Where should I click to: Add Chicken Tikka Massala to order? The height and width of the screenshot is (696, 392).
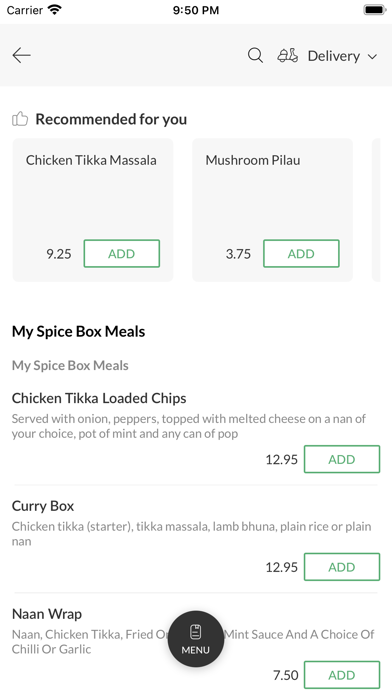coord(122,253)
